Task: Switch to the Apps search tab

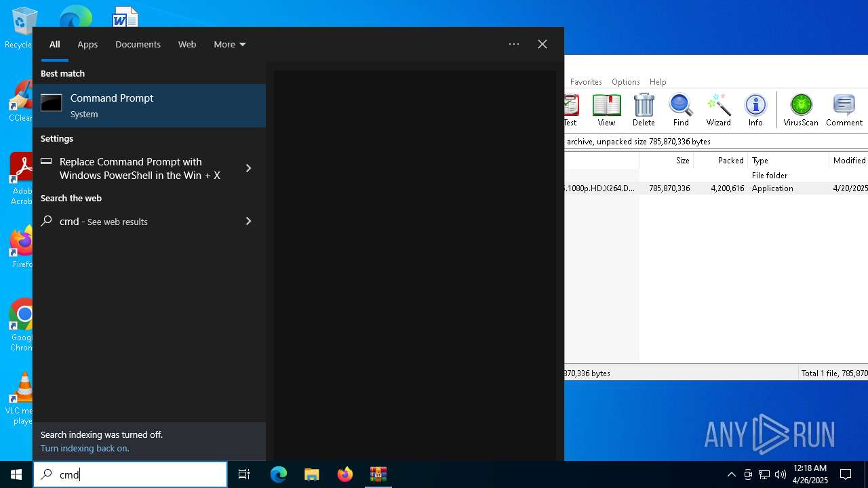Action: click(x=87, y=44)
